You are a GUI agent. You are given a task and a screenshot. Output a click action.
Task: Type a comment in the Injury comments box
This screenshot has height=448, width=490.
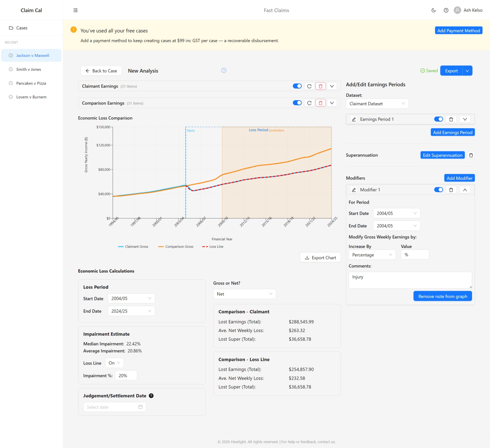(x=410, y=280)
